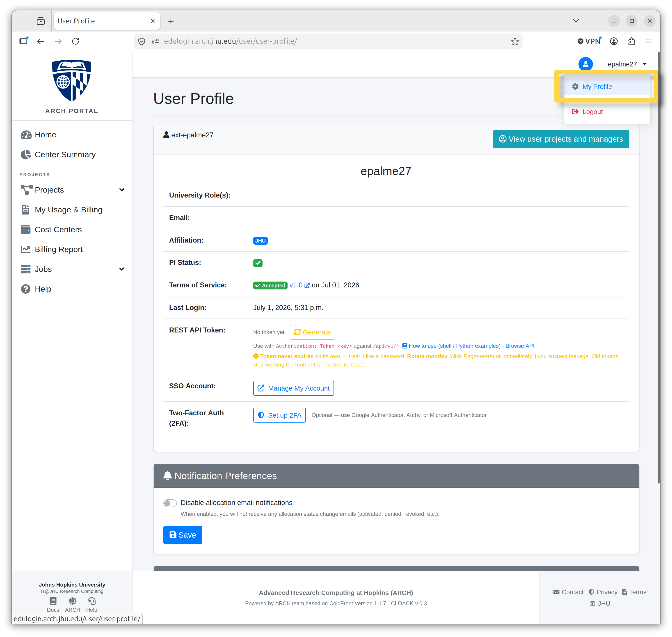Click the Help question mark icon
This screenshot has height=637, width=672.
pos(25,289)
